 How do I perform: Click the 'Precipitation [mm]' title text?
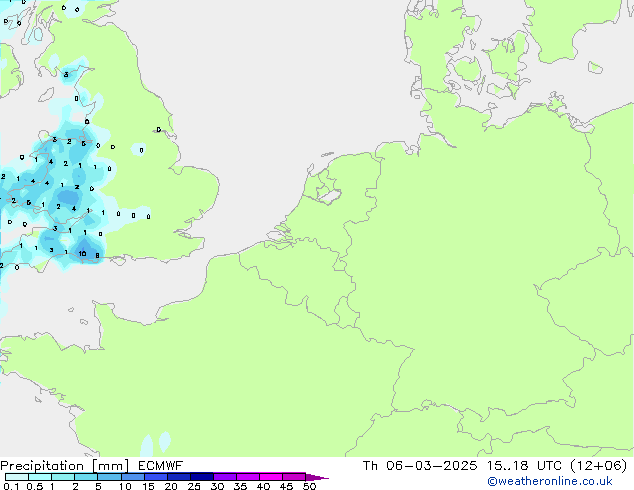65,466
